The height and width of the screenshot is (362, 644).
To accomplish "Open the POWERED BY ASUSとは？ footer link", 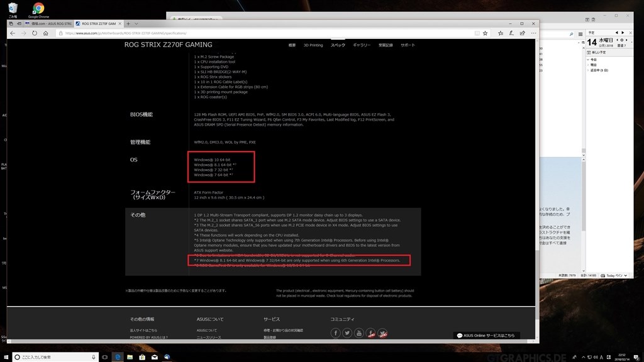I will (x=148, y=337).
